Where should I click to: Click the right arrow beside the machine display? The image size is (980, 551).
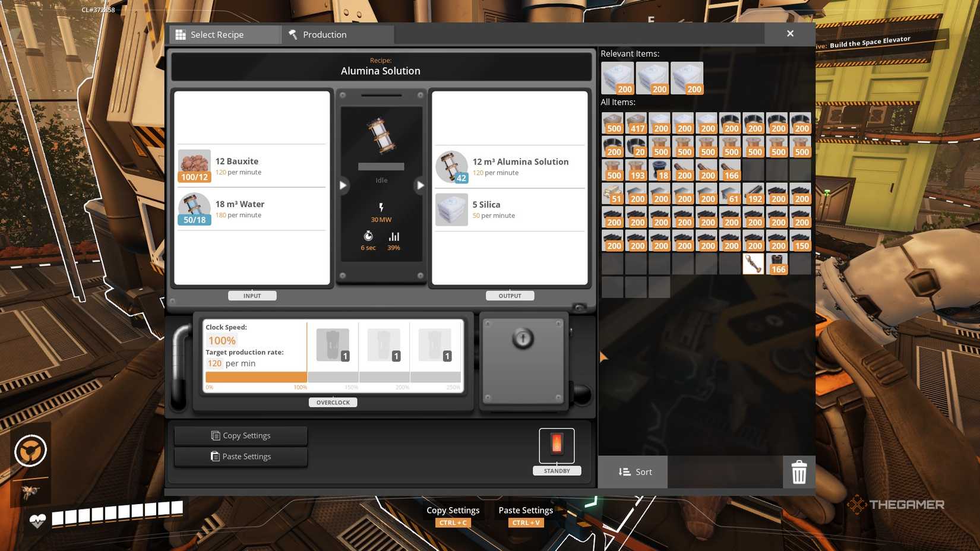click(x=421, y=185)
